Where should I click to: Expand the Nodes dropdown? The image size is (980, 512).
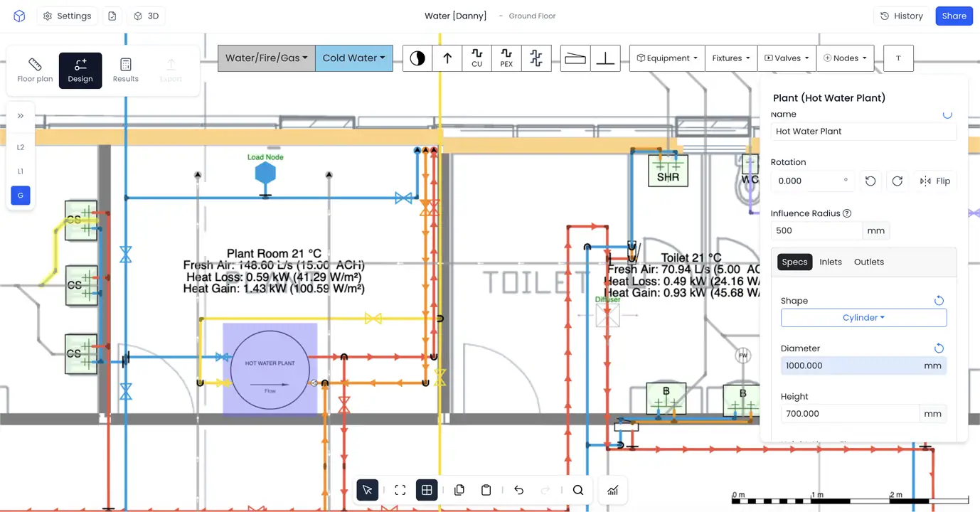click(846, 58)
